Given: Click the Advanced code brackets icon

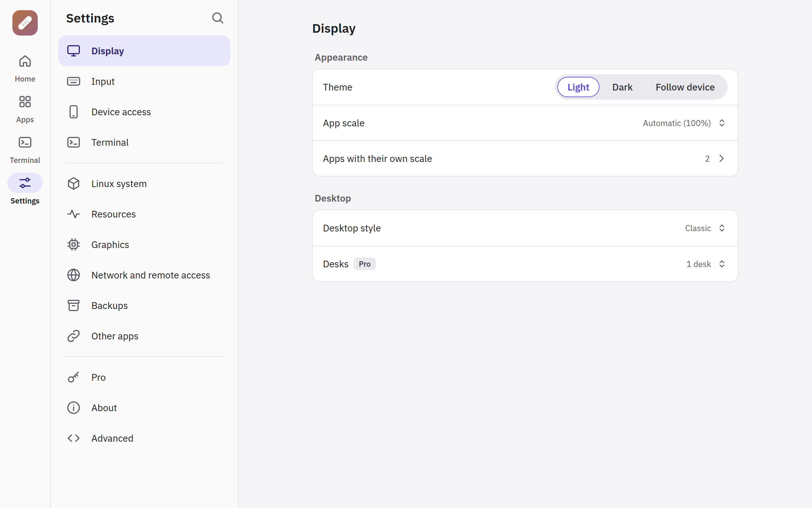Looking at the screenshot, I should point(74,438).
